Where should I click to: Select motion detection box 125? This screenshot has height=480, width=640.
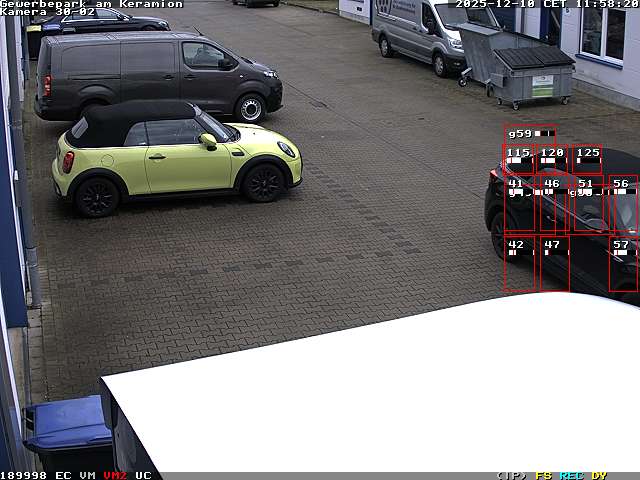point(588,159)
